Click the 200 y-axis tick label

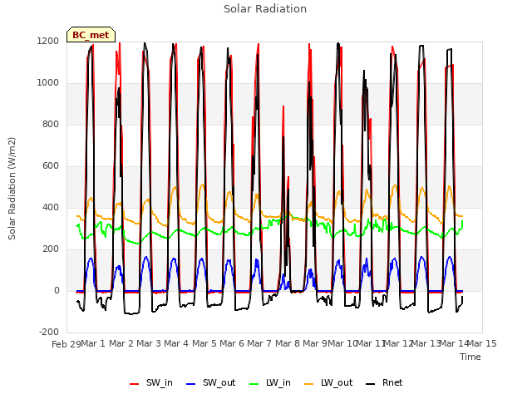[51, 249]
